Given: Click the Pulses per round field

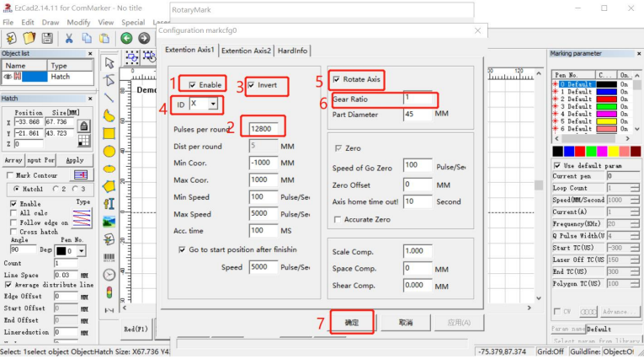Looking at the screenshot, I should pyautogui.click(x=264, y=127).
